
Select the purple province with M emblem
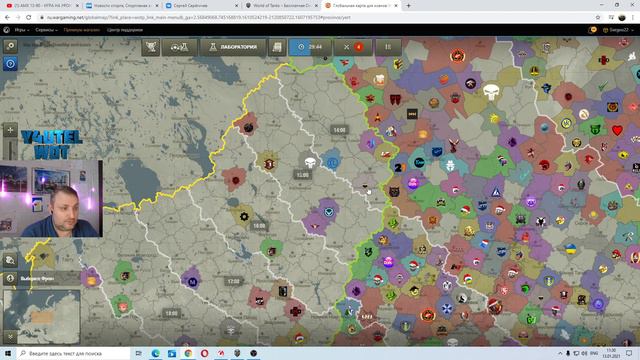(x=193, y=282)
